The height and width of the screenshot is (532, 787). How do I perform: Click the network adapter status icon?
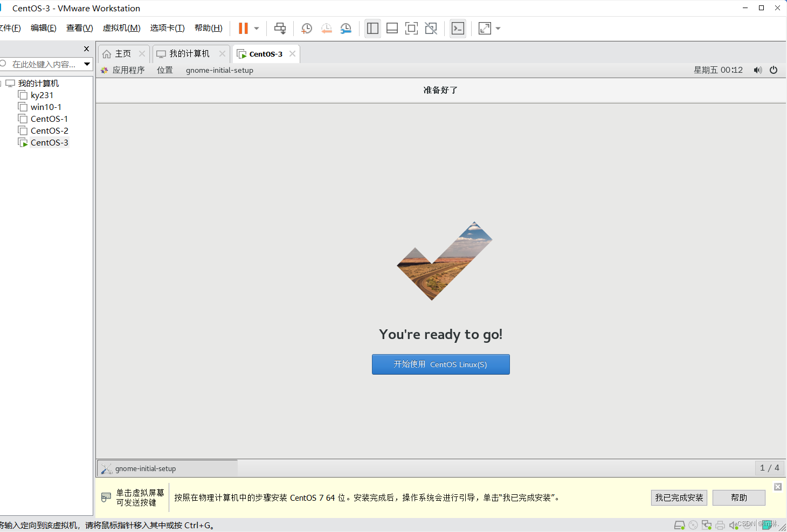point(707,525)
